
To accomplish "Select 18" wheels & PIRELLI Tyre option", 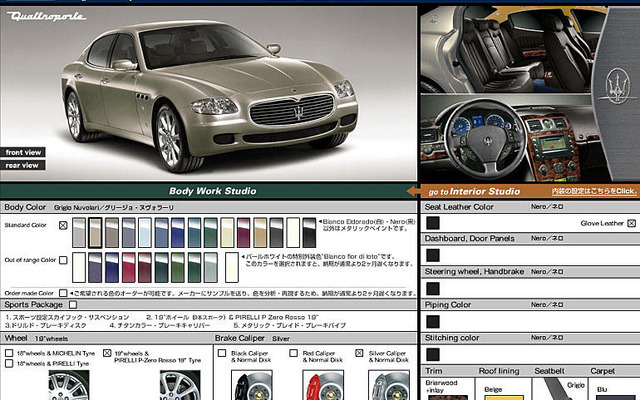I will pos(9,363).
